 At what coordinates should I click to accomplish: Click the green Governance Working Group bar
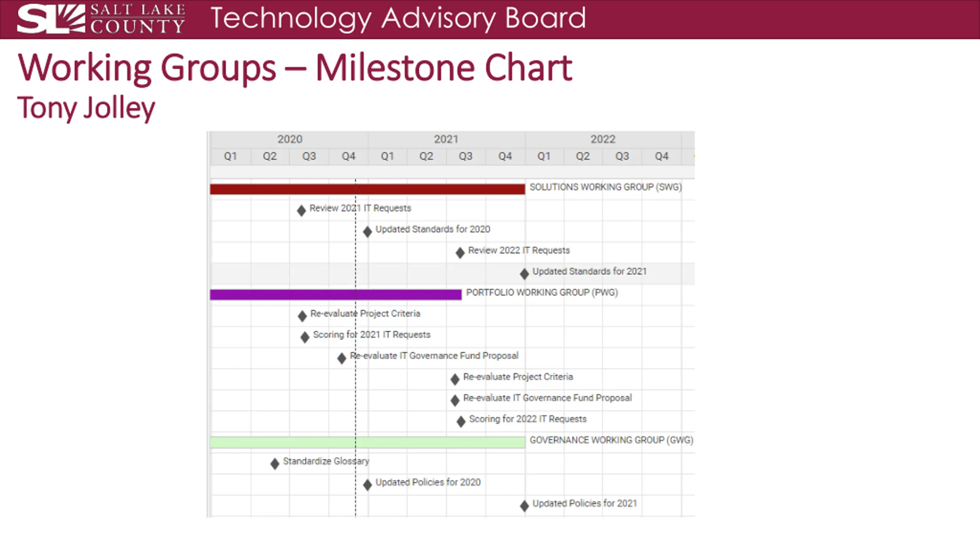pyautogui.click(x=367, y=442)
